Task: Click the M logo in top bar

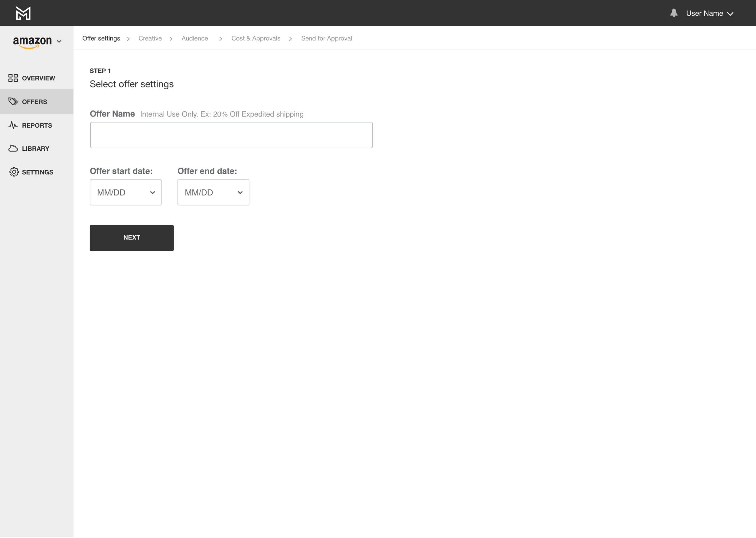Action: point(23,13)
